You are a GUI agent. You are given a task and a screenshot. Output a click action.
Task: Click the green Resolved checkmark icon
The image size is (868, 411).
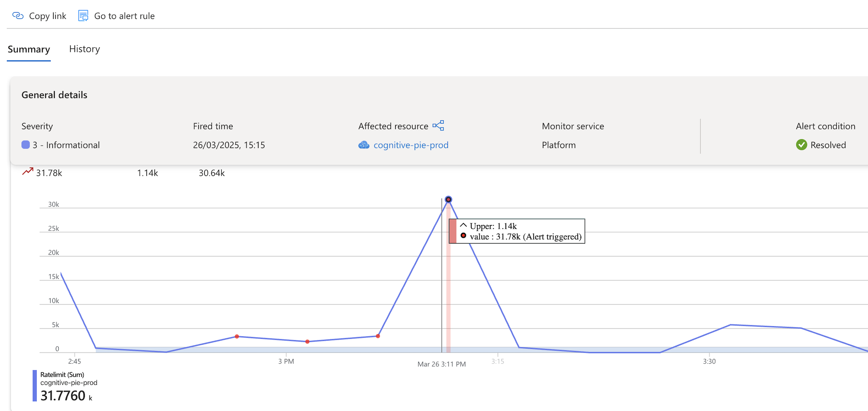tap(801, 145)
